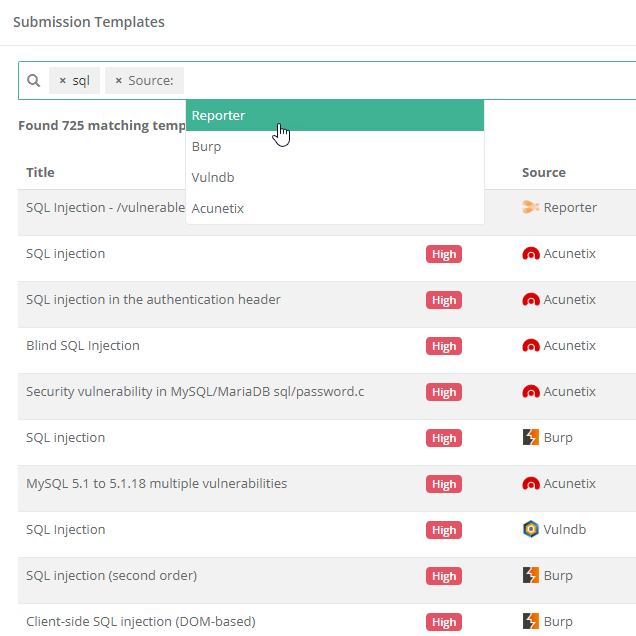Click High badge on Vulndb SQL Injection row
Viewport: 636px width, 636px height.
click(444, 530)
